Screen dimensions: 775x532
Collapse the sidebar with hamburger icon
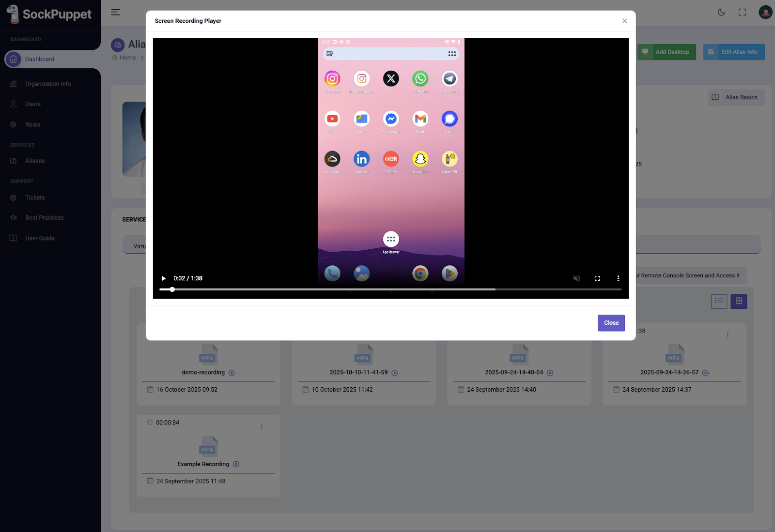[x=115, y=13]
